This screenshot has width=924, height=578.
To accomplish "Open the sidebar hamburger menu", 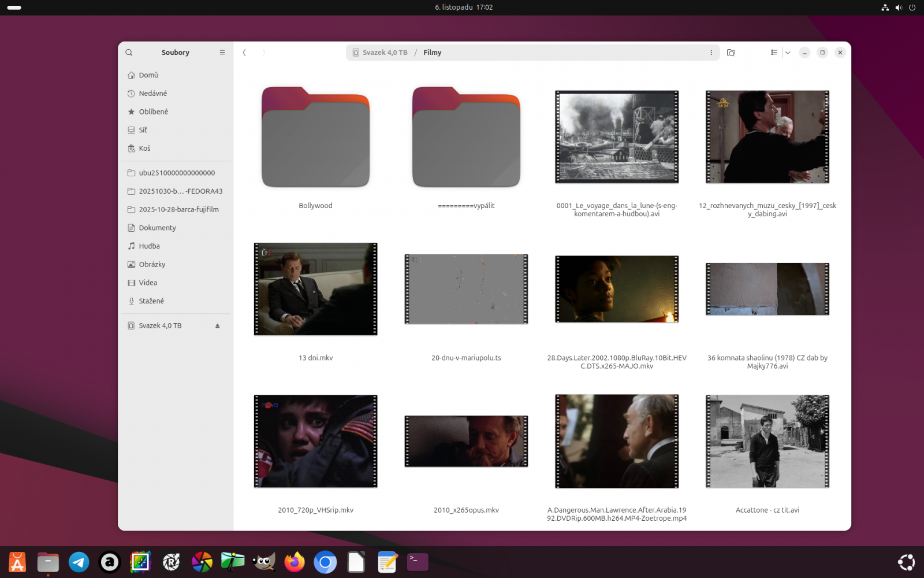I will (x=222, y=53).
